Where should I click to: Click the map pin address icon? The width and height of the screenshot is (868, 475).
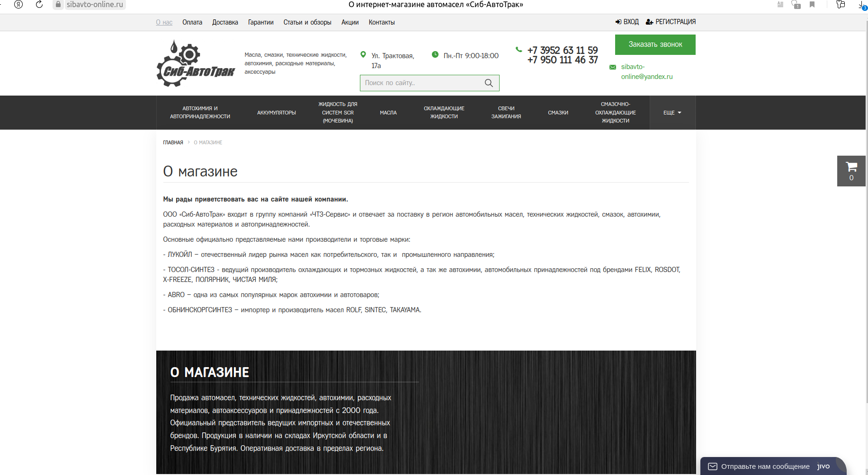coord(363,54)
